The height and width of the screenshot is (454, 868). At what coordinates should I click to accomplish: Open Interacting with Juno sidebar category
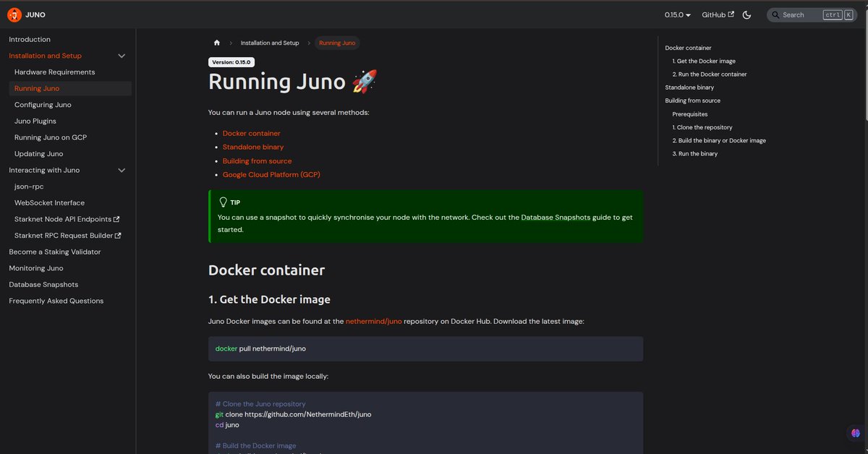[44, 170]
